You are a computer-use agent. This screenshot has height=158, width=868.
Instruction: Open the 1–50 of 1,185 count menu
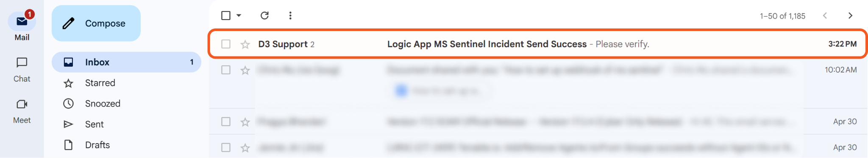[x=782, y=16]
